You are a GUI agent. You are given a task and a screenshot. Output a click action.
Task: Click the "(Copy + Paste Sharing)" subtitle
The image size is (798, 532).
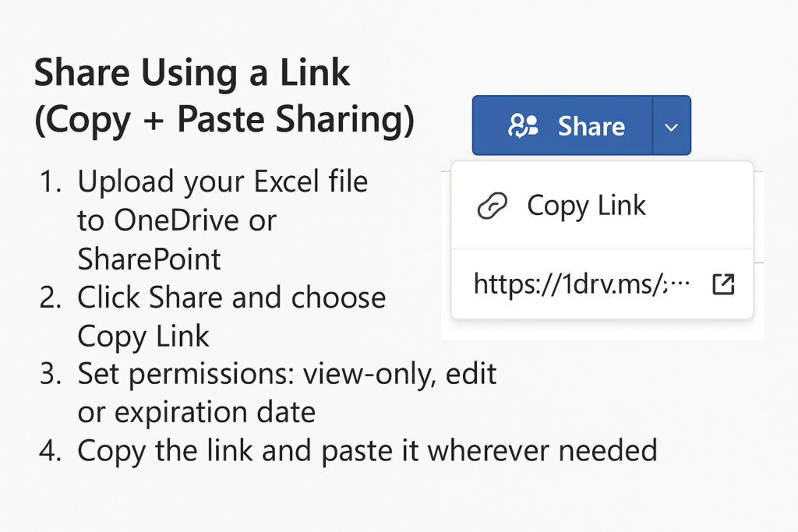pyautogui.click(x=224, y=122)
